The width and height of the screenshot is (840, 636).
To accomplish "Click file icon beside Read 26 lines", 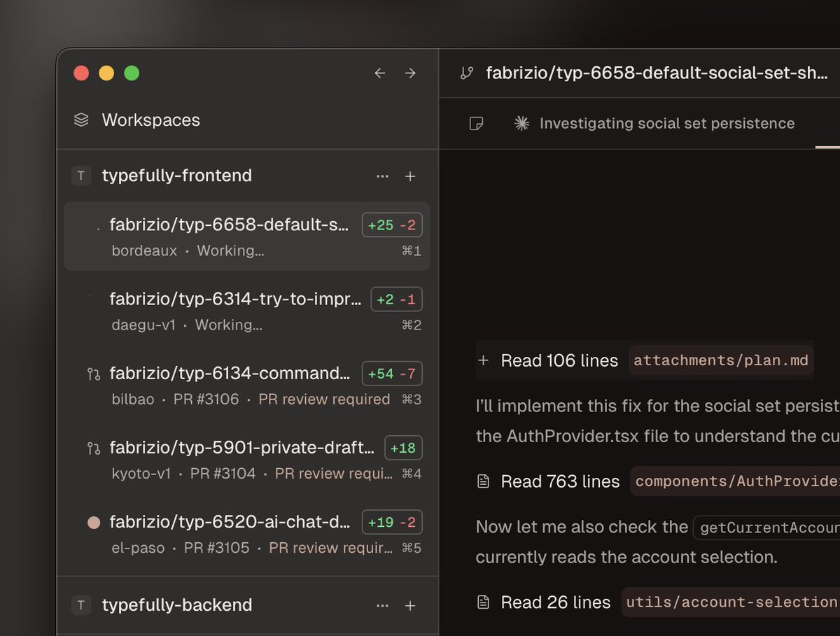I will pos(483,602).
